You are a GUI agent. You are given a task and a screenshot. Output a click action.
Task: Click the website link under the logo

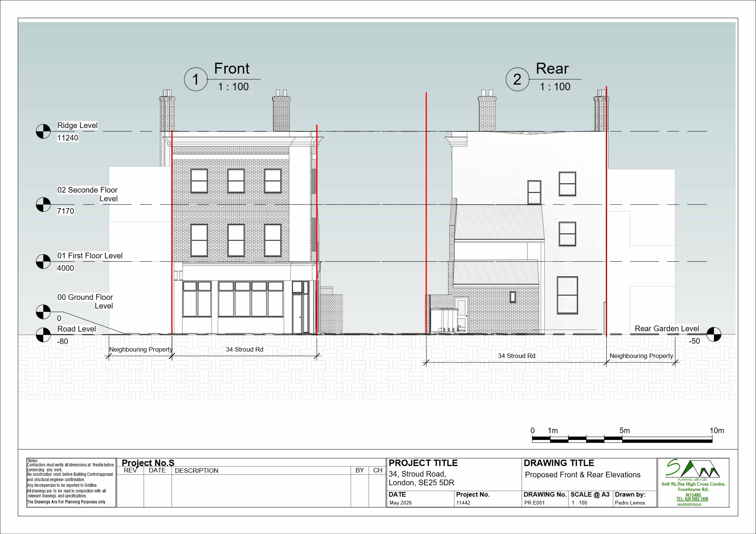[689, 504]
